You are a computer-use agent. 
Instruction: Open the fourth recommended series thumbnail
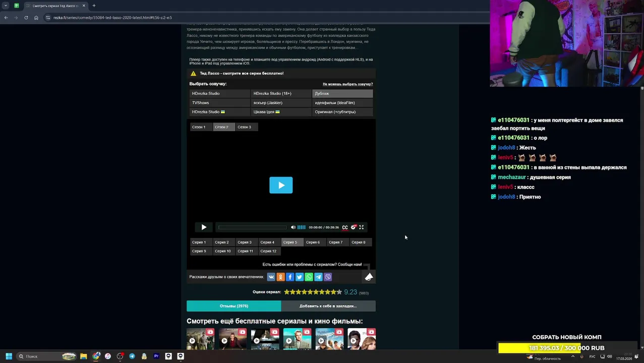point(297,339)
